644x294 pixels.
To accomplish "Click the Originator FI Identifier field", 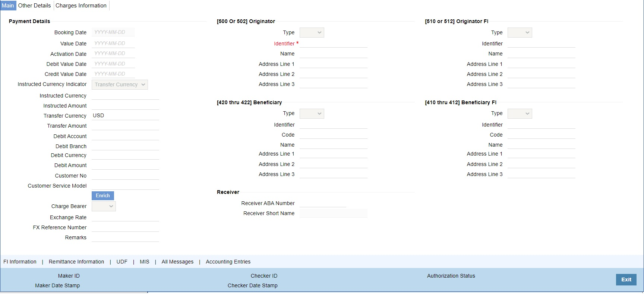I will [x=542, y=44].
